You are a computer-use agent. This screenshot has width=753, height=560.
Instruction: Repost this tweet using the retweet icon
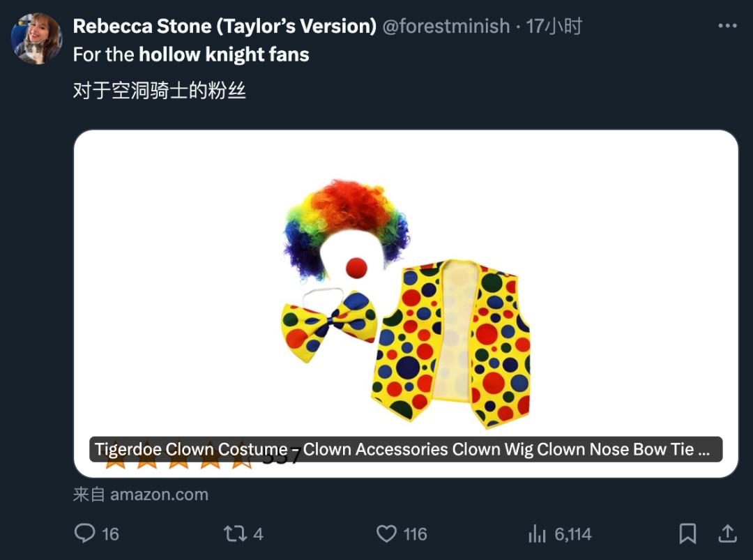click(234, 534)
